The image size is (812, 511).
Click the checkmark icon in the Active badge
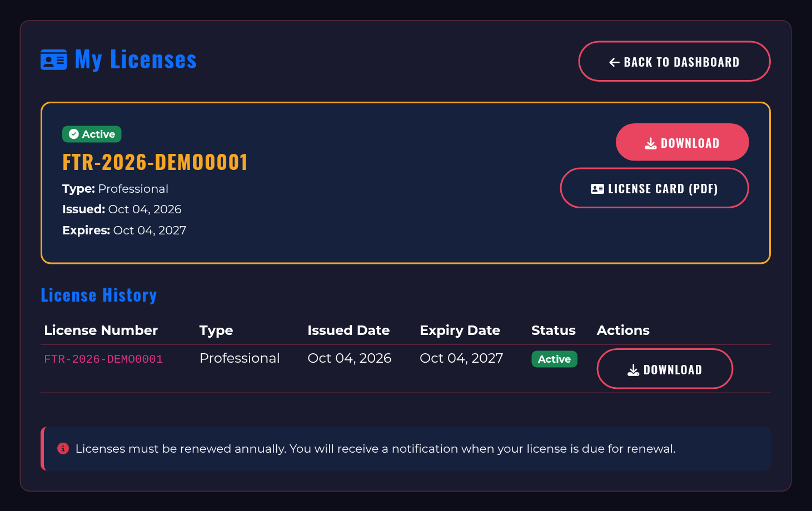pos(73,134)
